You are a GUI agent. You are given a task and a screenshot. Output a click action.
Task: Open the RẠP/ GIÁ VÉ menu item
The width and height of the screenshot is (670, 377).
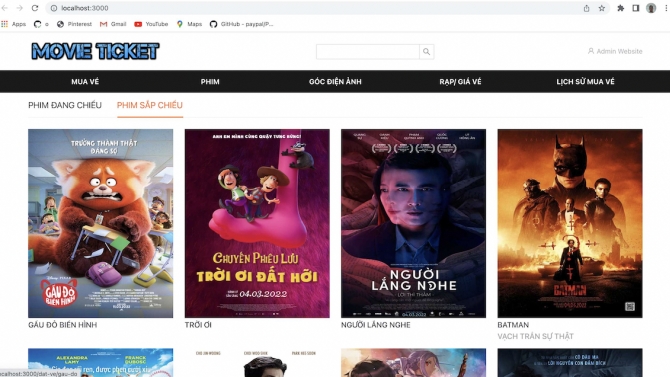[x=460, y=82]
